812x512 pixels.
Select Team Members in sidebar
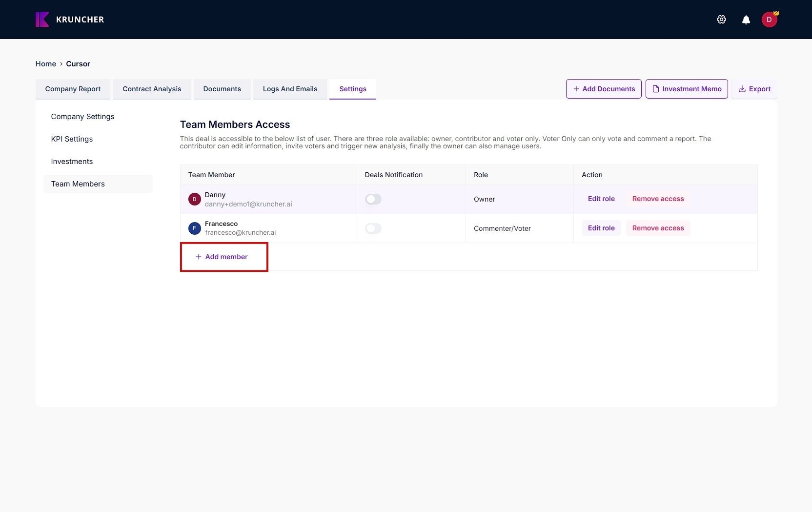(98, 184)
